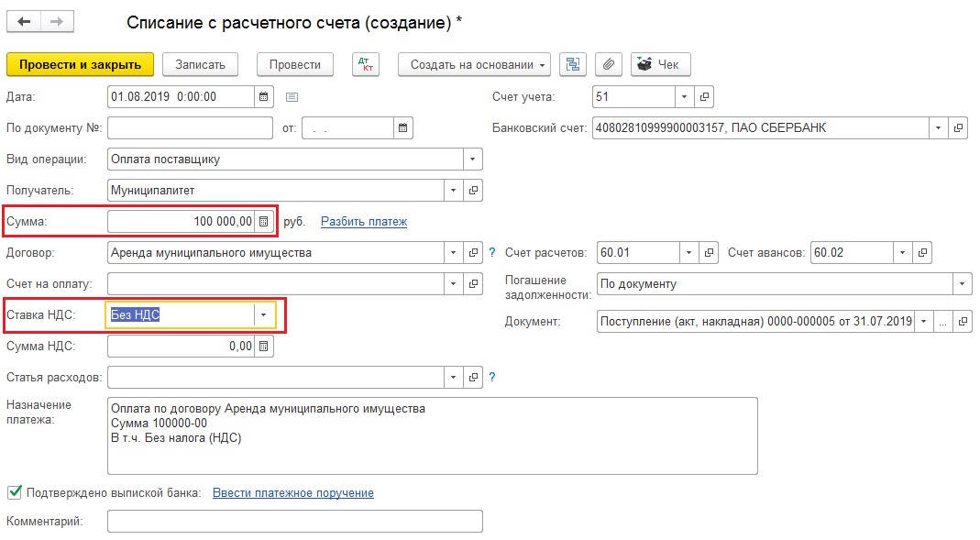The height and width of the screenshot is (540, 980).
Task: Expand the Вид операции dropdown
Action: tap(472, 159)
